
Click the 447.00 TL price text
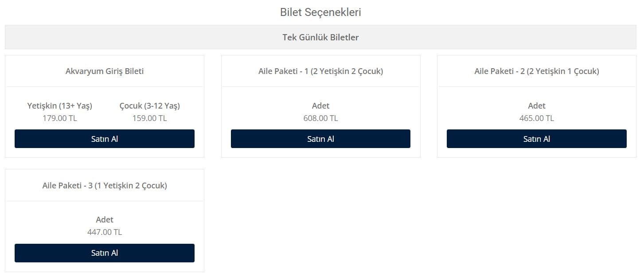coord(105,232)
